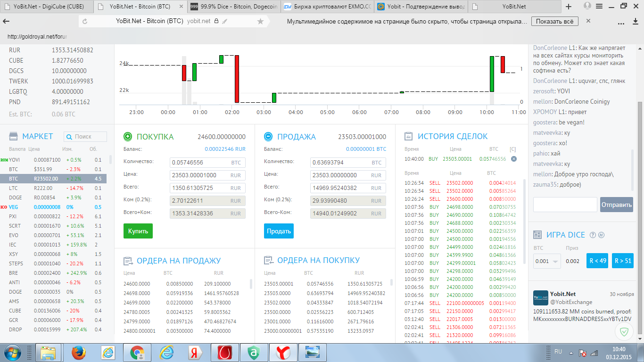Screen dimensions: 644x362
Task: Click the green Купить button
Action: coord(138,231)
